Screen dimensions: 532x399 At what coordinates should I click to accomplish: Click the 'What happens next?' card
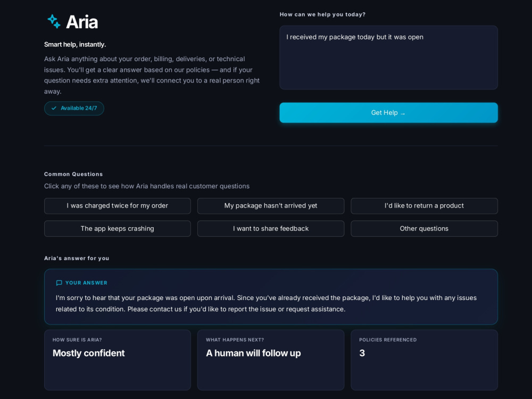271,360
